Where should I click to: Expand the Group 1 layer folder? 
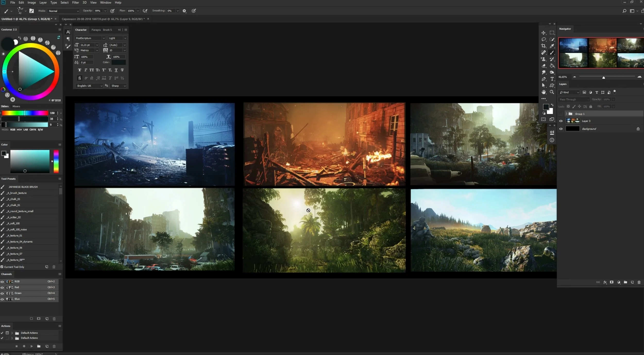pos(566,114)
